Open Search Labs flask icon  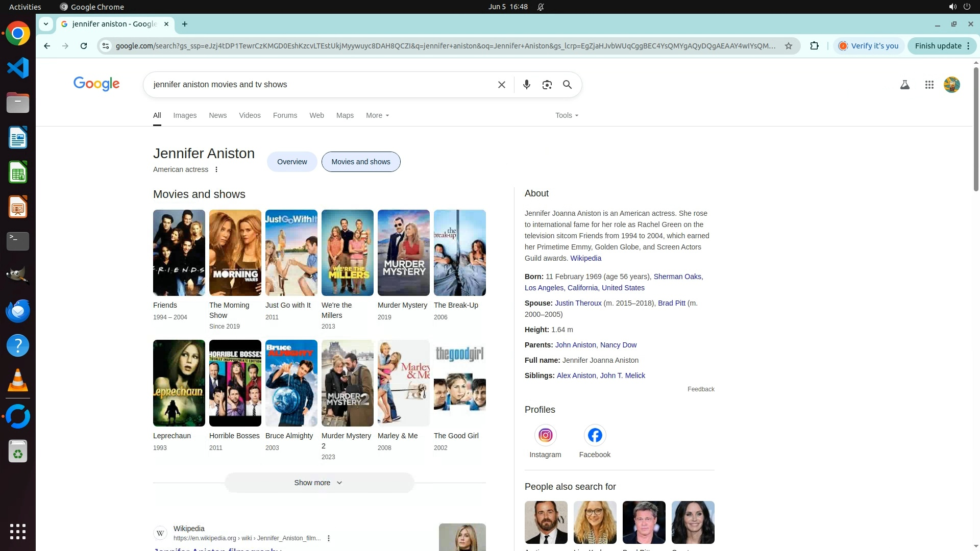tap(904, 85)
